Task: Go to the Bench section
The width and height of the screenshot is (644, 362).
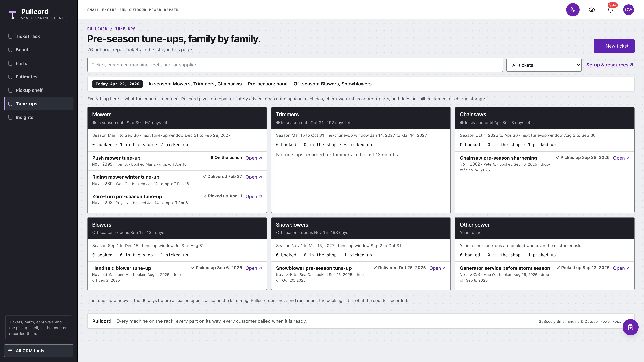Action: (39, 50)
